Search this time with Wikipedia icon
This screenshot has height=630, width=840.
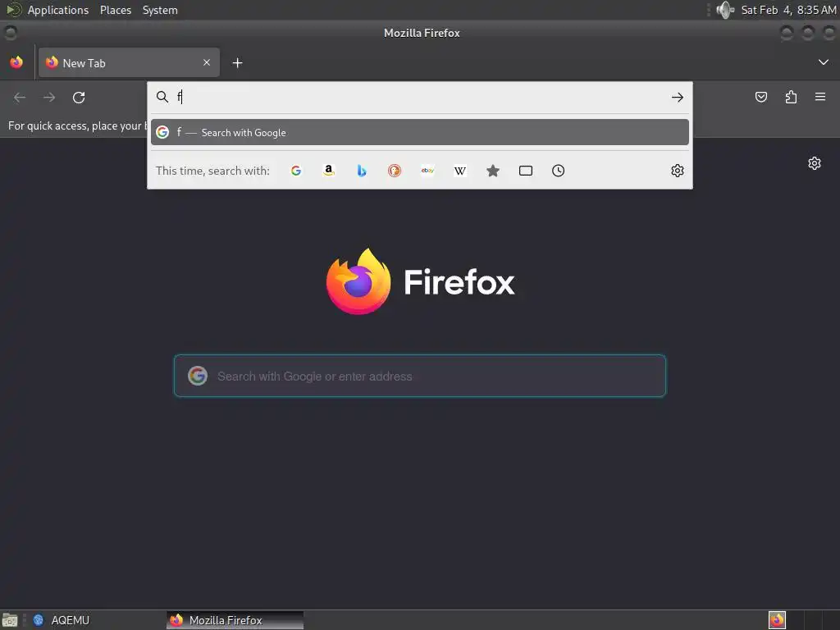tap(460, 171)
